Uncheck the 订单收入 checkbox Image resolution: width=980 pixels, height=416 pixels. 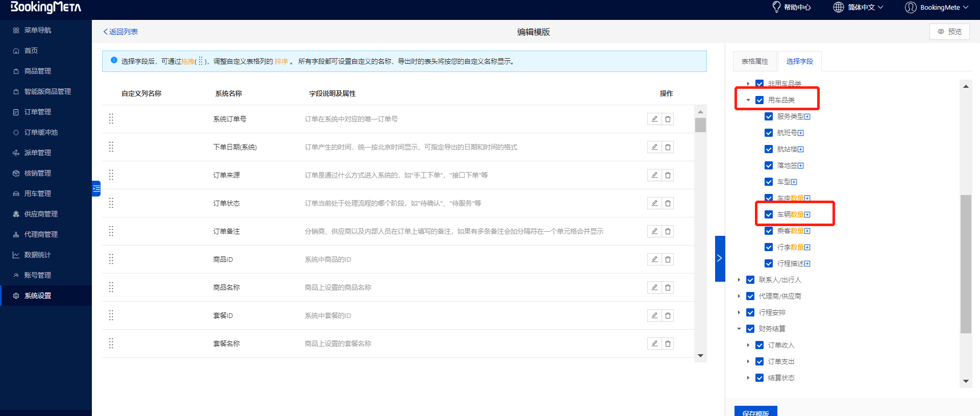(x=759, y=345)
